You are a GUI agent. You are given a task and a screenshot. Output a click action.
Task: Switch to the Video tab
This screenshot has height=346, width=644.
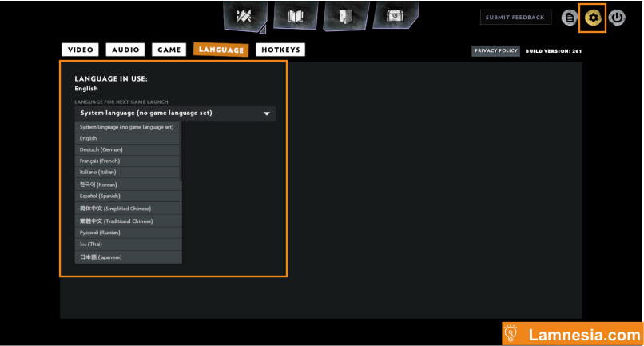point(81,50)
